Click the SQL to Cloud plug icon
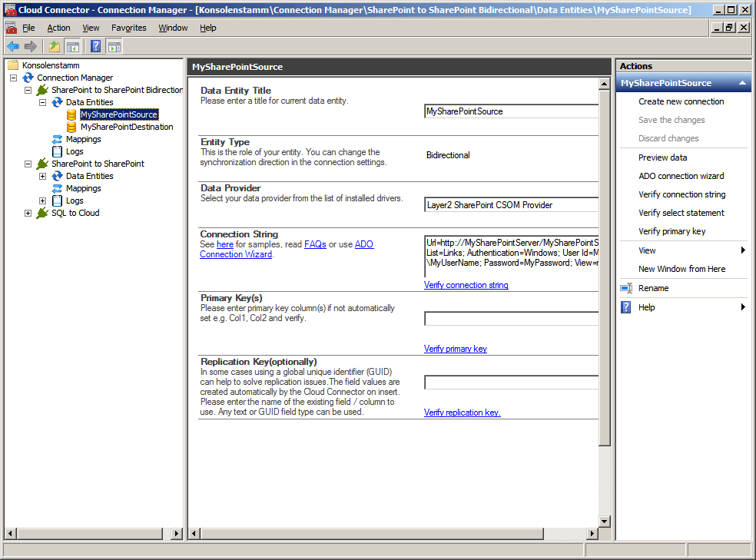This screenshot has height=560, width=756. coord(42,213)
